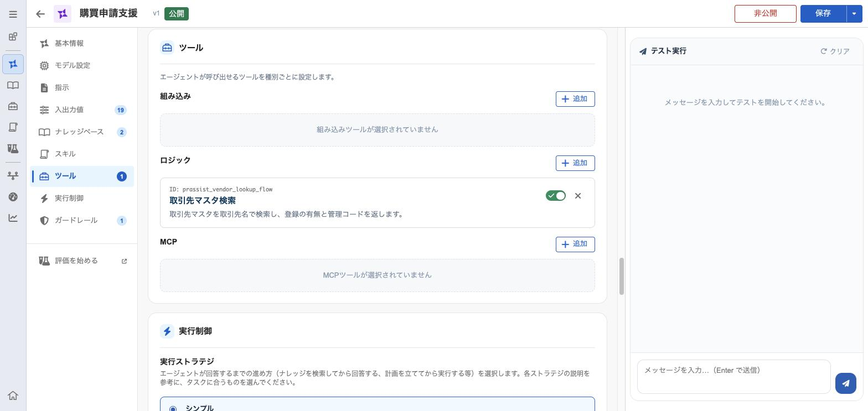
Task: Click the gauge icon in the icon rail
Action: pyautogui.click(x=13, y=197)
